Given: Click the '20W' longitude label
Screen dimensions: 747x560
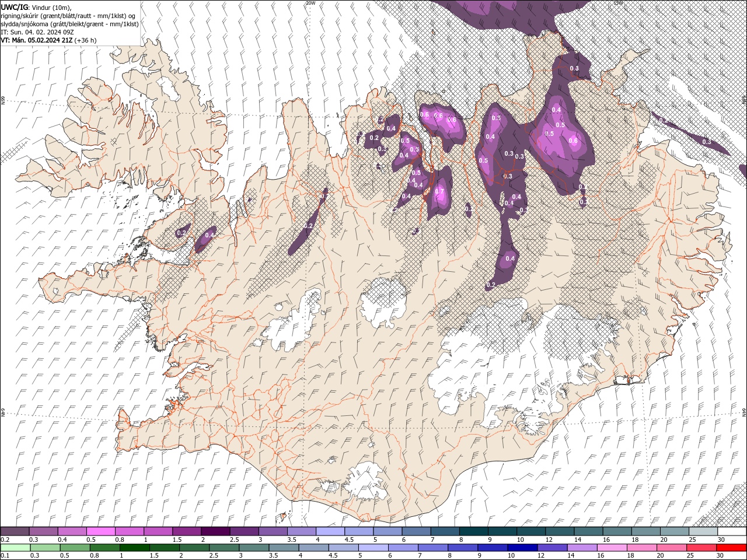Looking at the screenshot, I should pos(310,3).
